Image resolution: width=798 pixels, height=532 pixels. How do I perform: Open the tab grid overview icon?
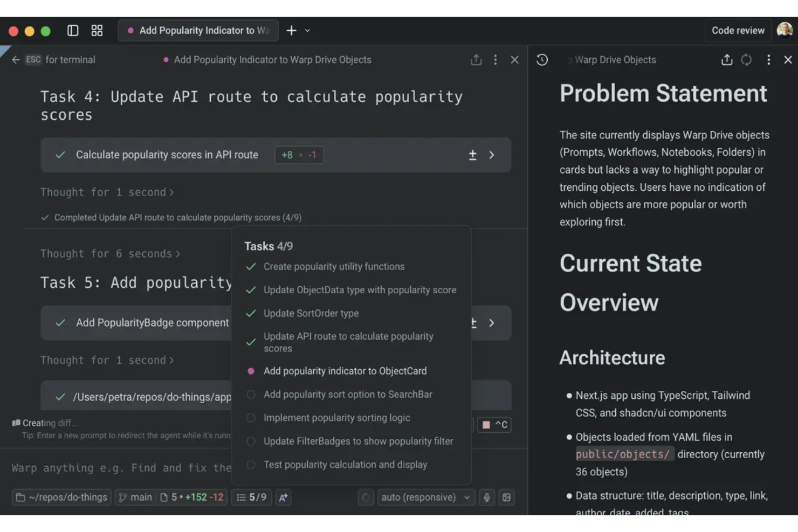coord(97,31)
